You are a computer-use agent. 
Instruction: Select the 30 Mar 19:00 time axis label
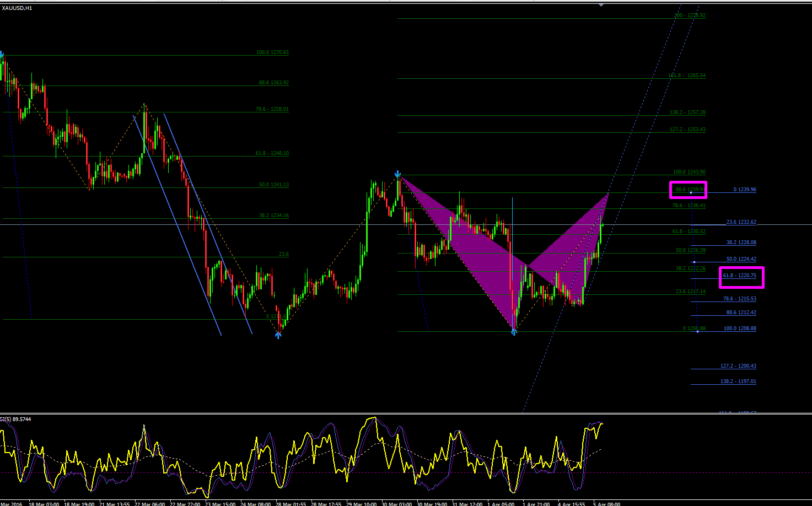click(x=432, y=504)
